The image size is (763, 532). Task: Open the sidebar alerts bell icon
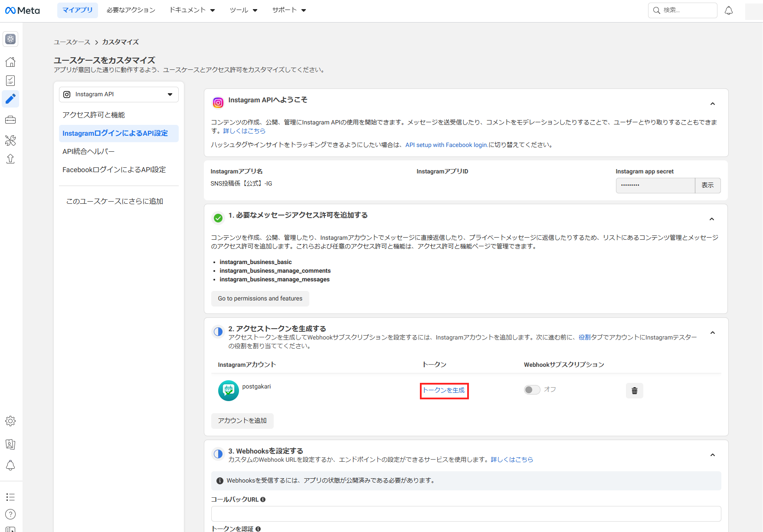click(x=10, y=465)
